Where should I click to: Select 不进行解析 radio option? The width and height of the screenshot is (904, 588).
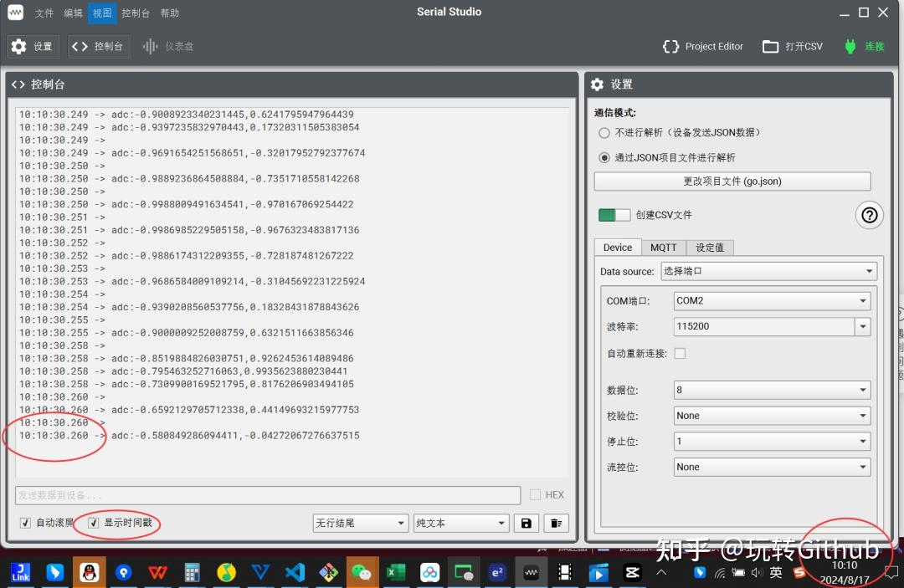604,133
